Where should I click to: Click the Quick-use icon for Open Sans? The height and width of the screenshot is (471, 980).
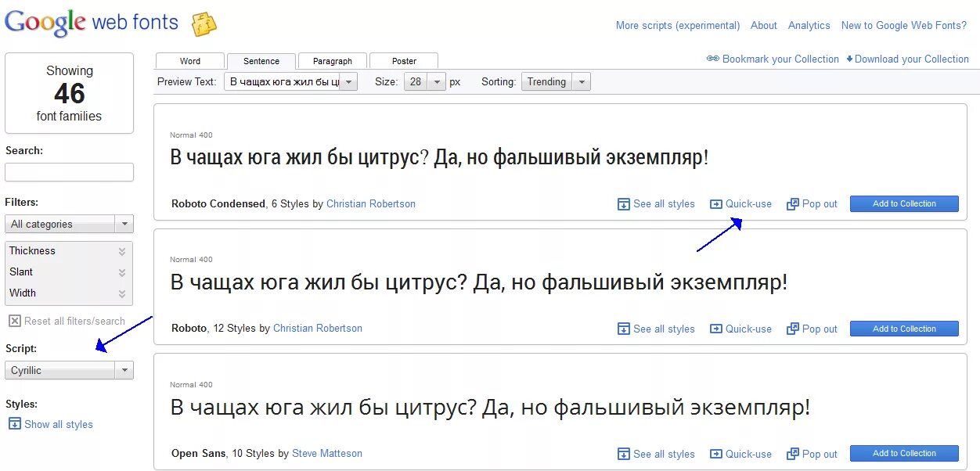click(716, 455)
